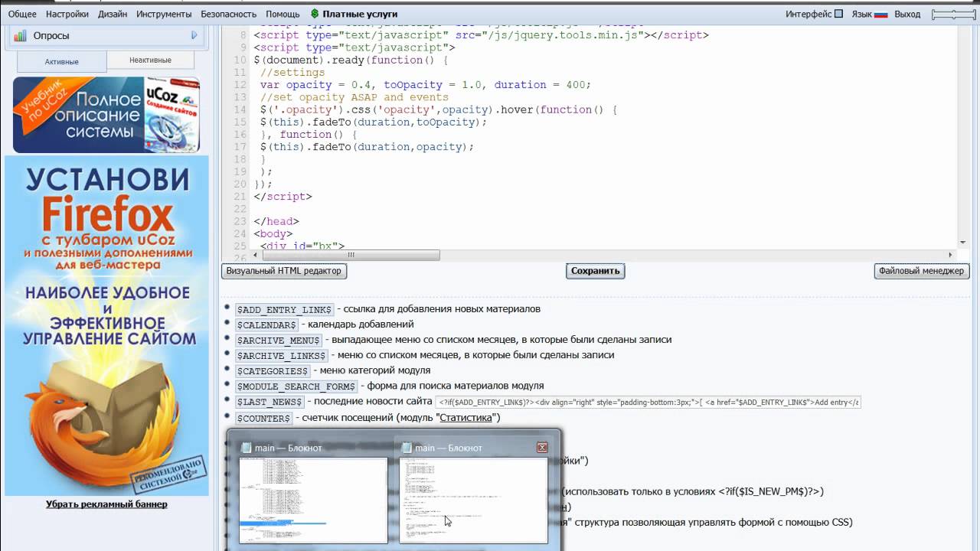Screen dimensions: 980x551
Task: Click the $LAST_NEWS$ code snippet field
Action: pyautogui.click(x=648, y=402)
